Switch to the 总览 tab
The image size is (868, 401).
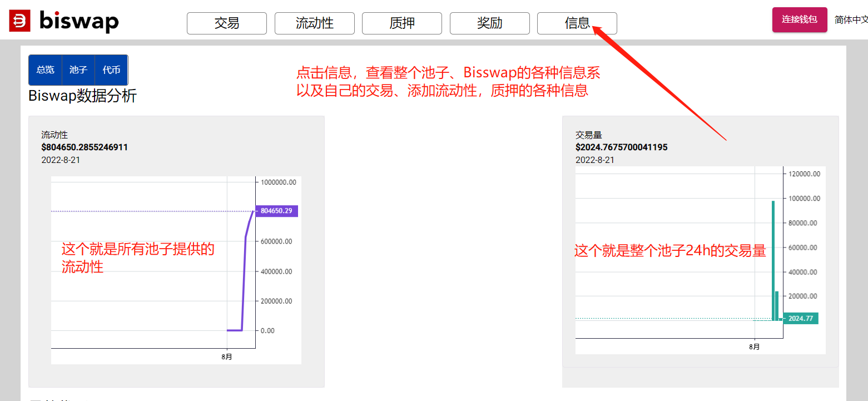pyautogui.click(x=46, y=70)
